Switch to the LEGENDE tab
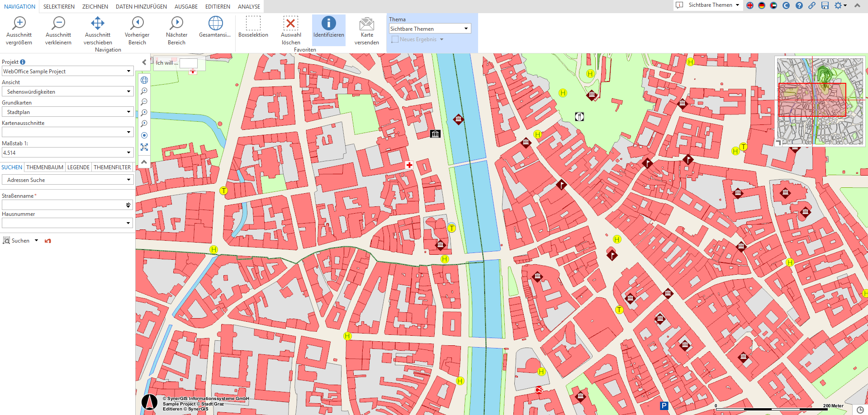Viewport: 868px width, 415px height. [78, 167]
